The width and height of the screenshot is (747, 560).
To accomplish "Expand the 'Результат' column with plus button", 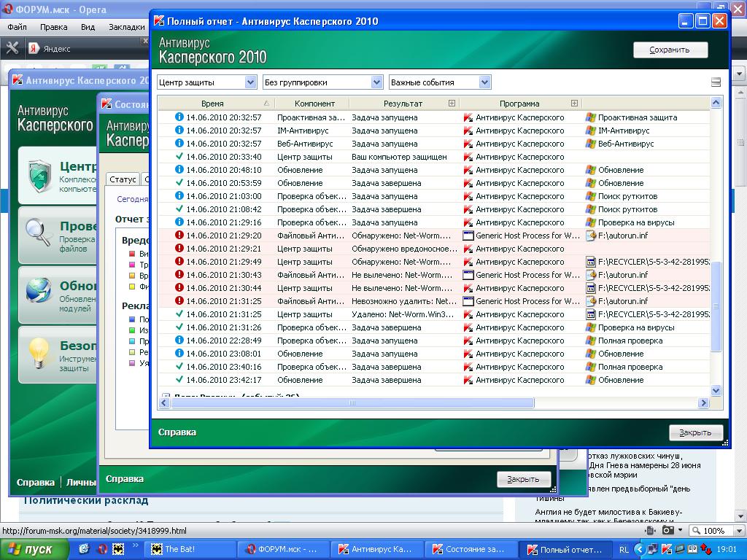I will click(452, 104).
